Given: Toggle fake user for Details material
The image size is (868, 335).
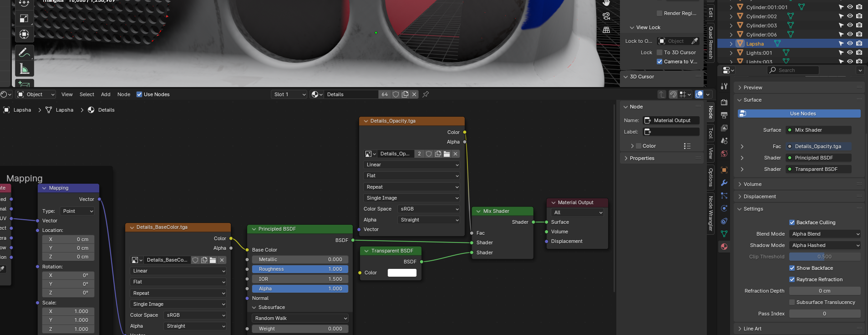Looking at the screenshot, I should click(x=396, y=94).
